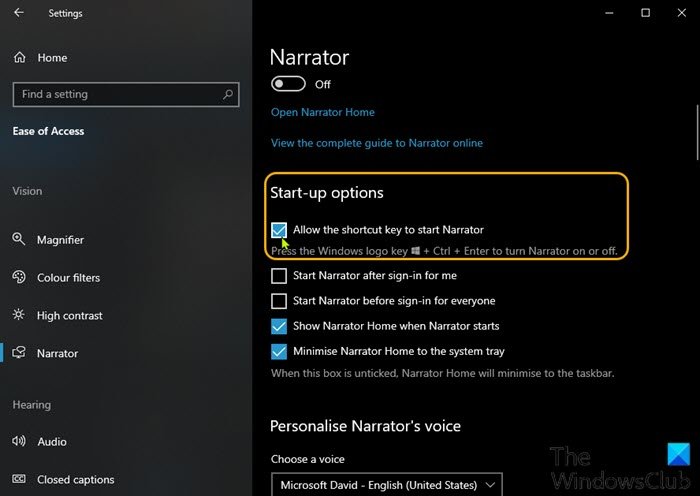The image size is (700, 496).
Task: Open the Home page label
Action: [52, 58]
